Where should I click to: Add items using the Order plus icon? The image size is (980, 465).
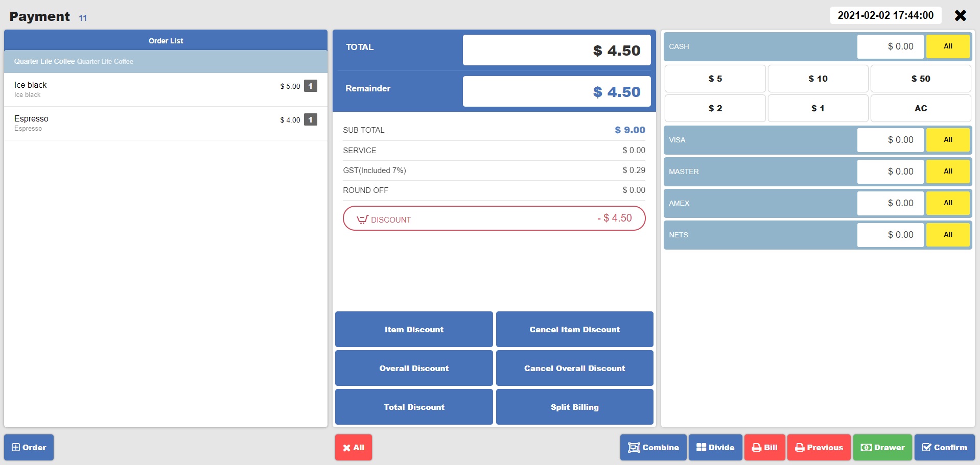click(x=16, y=447)
